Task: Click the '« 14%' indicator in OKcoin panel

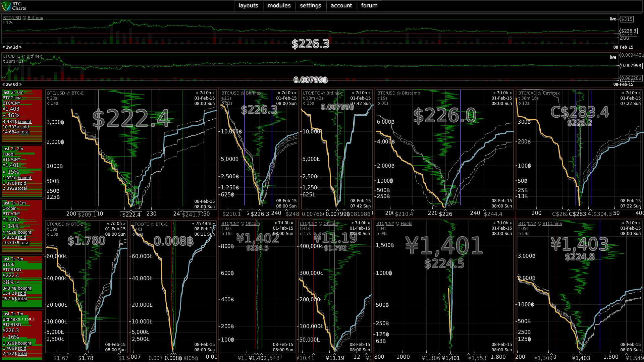Action: pos(11,226)
